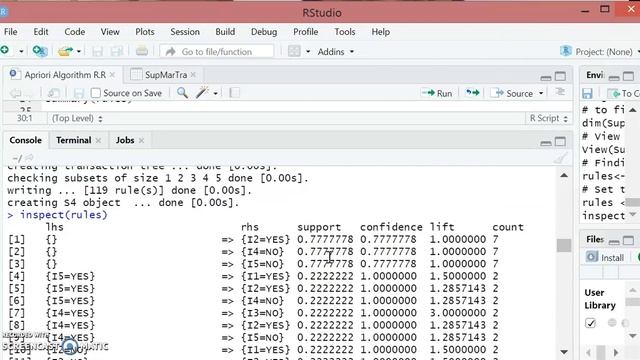
Task: Open the Project: (None) menu
Action: [x=599, y=52]
